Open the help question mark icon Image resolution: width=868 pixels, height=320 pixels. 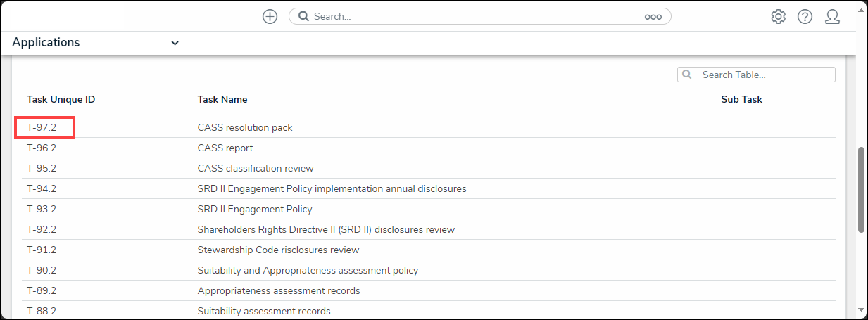[x=805, y=16]
